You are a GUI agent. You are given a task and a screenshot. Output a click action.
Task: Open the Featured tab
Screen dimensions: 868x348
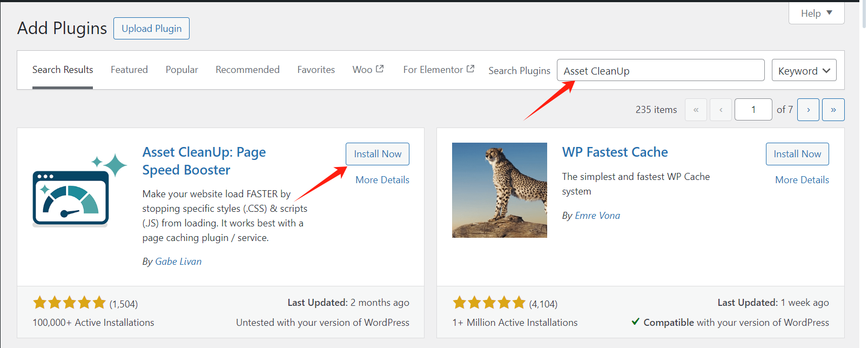(x=129, y=70)
